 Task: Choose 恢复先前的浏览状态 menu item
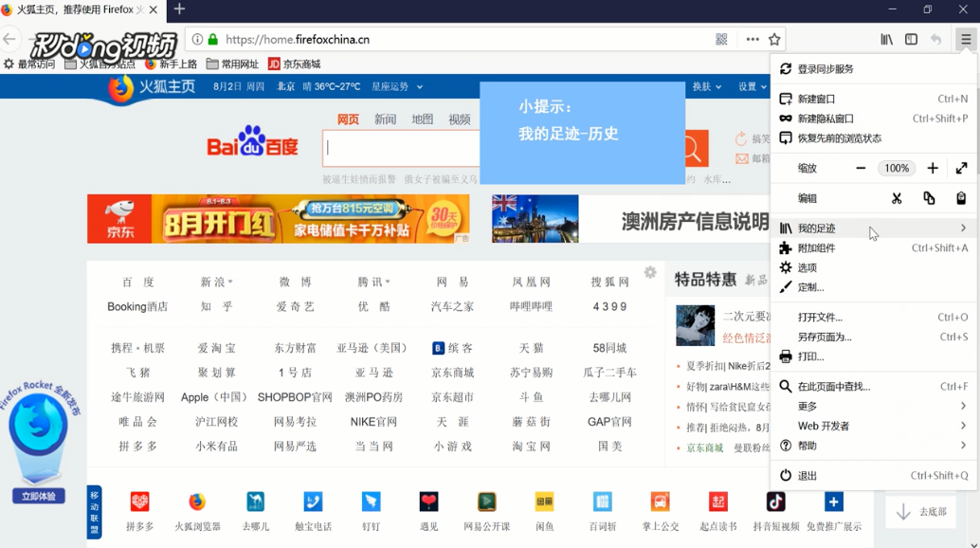point(875,138)
